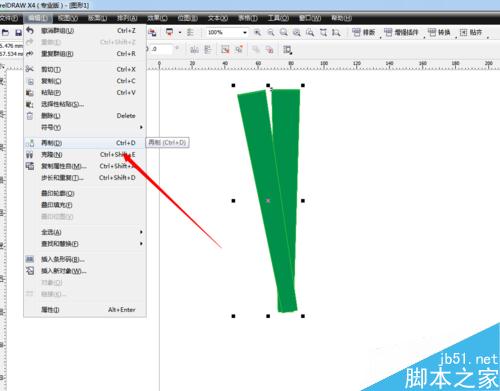Click the horizontal mirror icon in property bar

(x=194, y=50)
